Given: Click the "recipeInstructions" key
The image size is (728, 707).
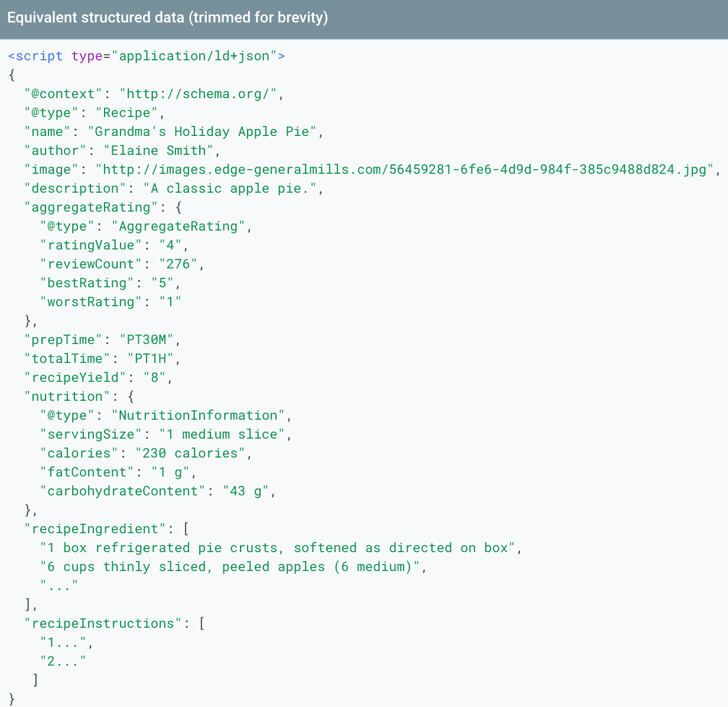Looking at the screenshot, I should pos(103,624).
